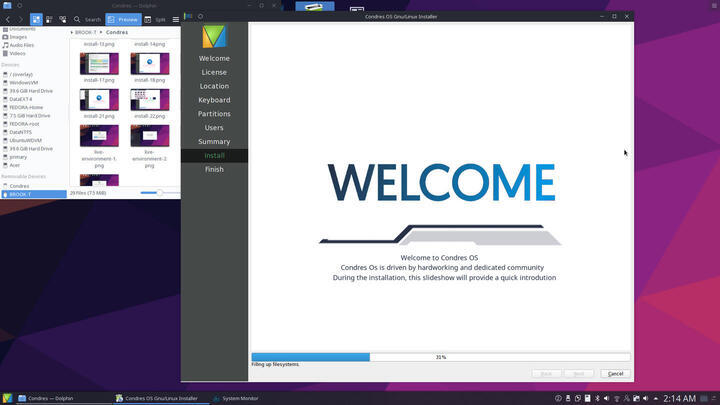This screenshot has height=405, width=720.
Task: Click network Wi-Fi tray icon
Action: click(x=617, y=399)
